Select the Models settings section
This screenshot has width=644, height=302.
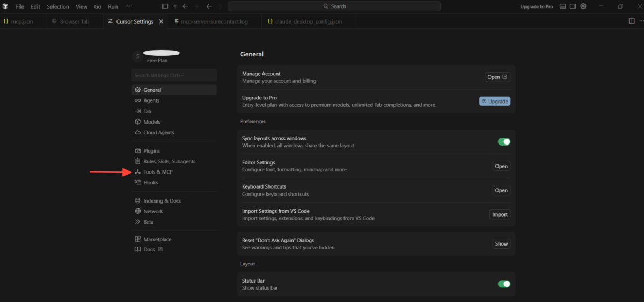pyautogui.click(x=151, y=122)
